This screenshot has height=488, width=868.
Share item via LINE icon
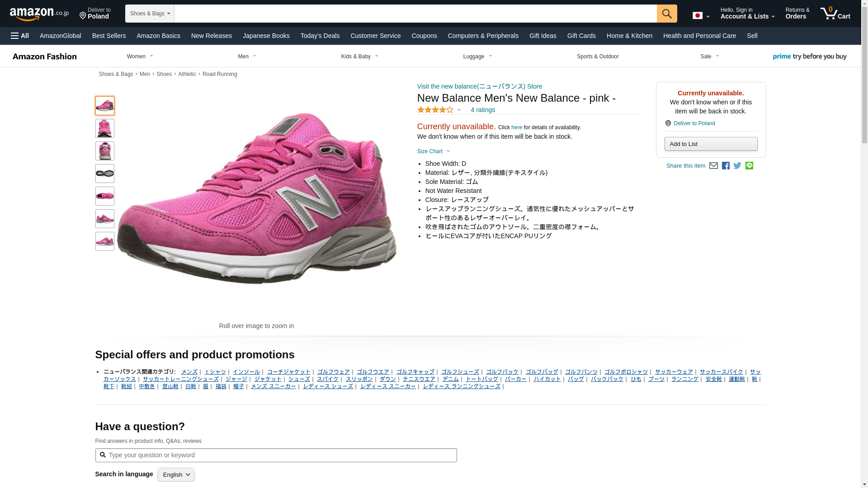coord(749,166)
